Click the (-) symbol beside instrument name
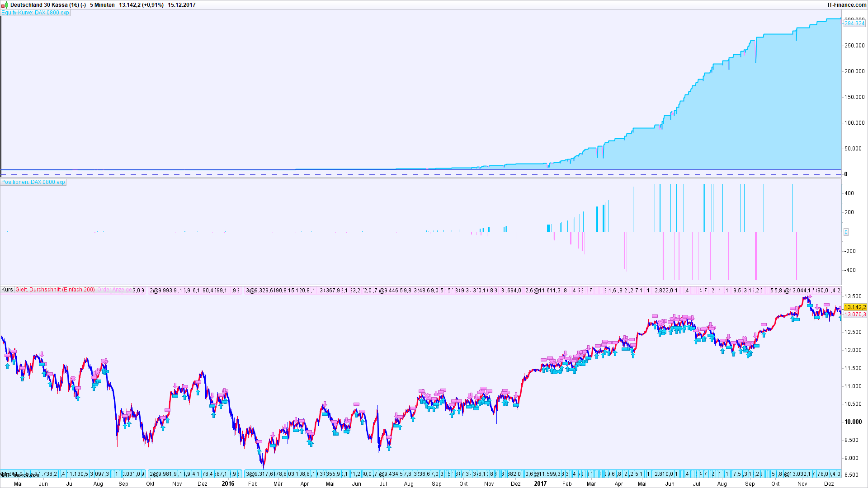The height and width of the screenshot is (488, 868). tap(83, 5)
